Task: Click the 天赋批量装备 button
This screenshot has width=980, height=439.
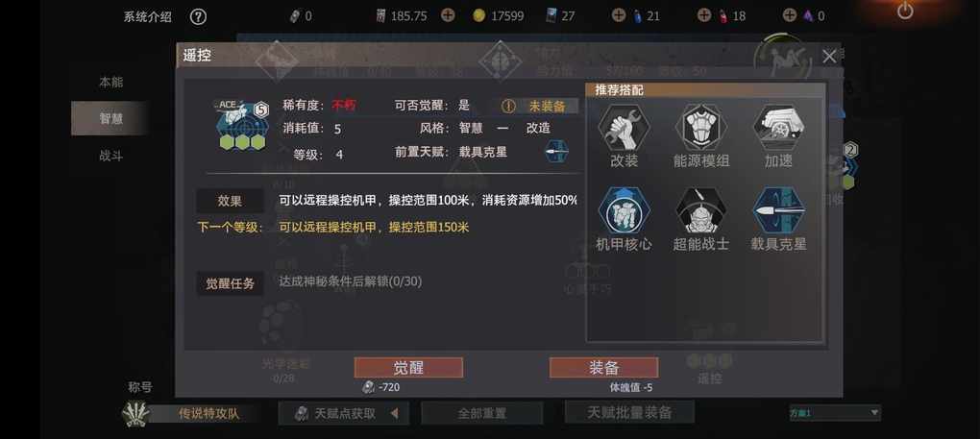Action: click(x=629, y=412)
